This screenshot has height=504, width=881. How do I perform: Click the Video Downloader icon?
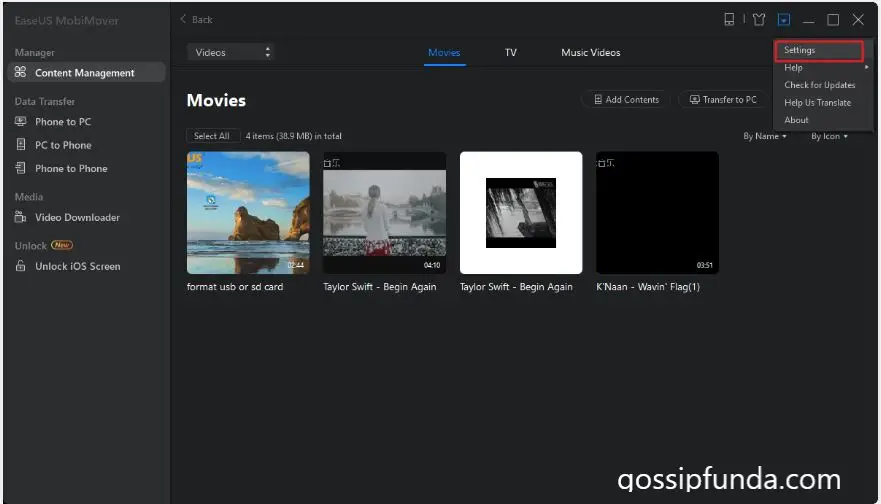tap(20, 216)
